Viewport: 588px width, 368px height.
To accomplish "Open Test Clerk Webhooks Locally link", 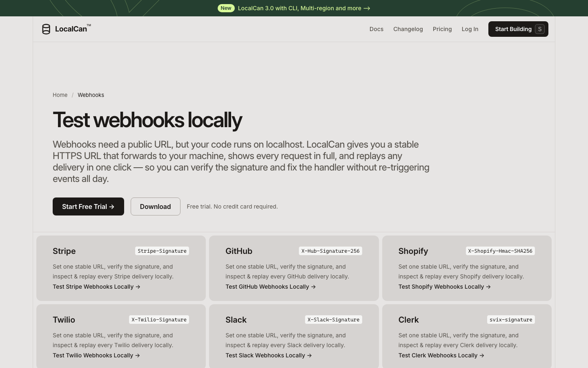I will point(441,355).
